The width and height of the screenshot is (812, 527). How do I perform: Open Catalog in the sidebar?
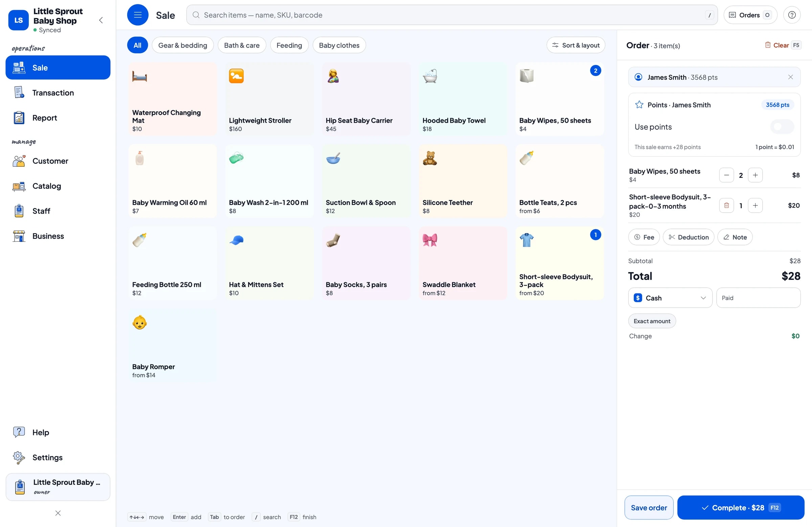point(58,186)
